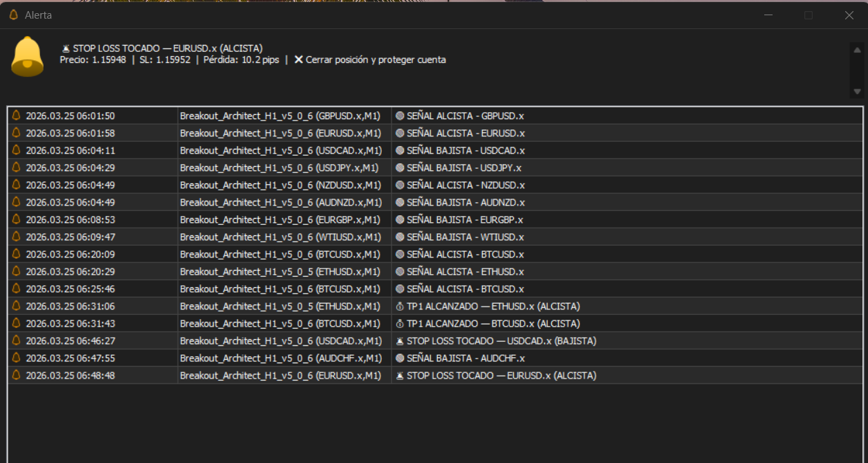Click the circle icon beside SEÑAL BAJISTA - WTIUSD.x
This screenshot has height=463, width=868.
pos(400,237)
